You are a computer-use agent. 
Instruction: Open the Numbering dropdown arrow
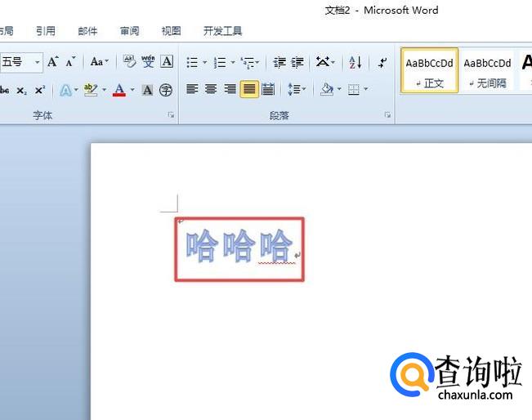(x=233, y=62)
